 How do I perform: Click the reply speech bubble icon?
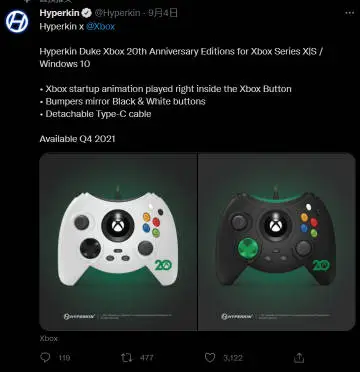[45, 358]
